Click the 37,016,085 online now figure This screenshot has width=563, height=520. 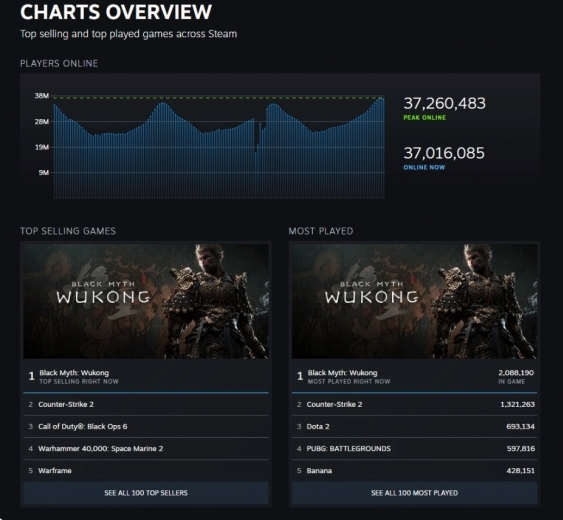pyautogui.click(x=444, y=153)
